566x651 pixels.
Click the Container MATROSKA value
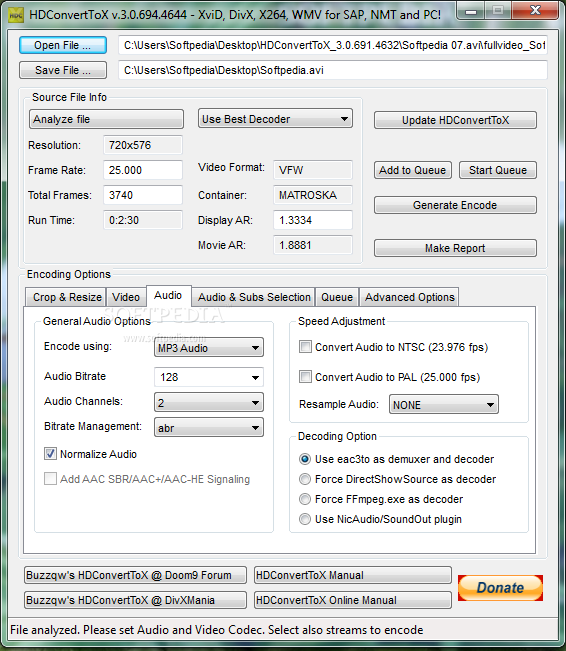coord(313,195)
